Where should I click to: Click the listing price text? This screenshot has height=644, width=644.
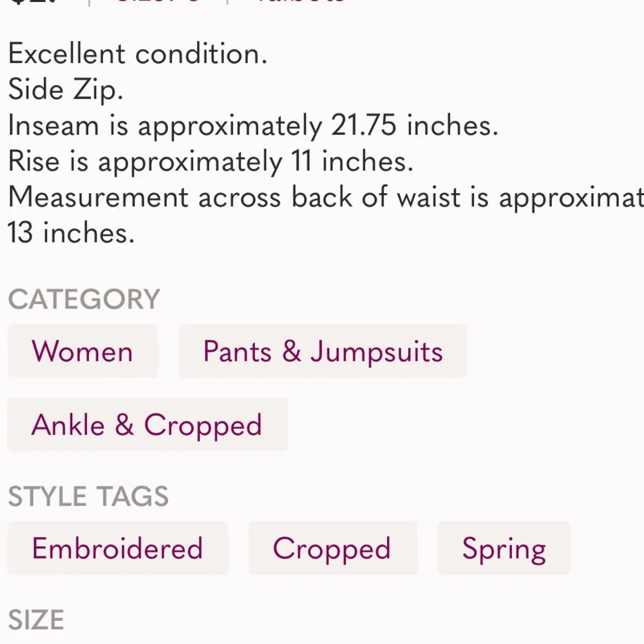pos(23,3)
